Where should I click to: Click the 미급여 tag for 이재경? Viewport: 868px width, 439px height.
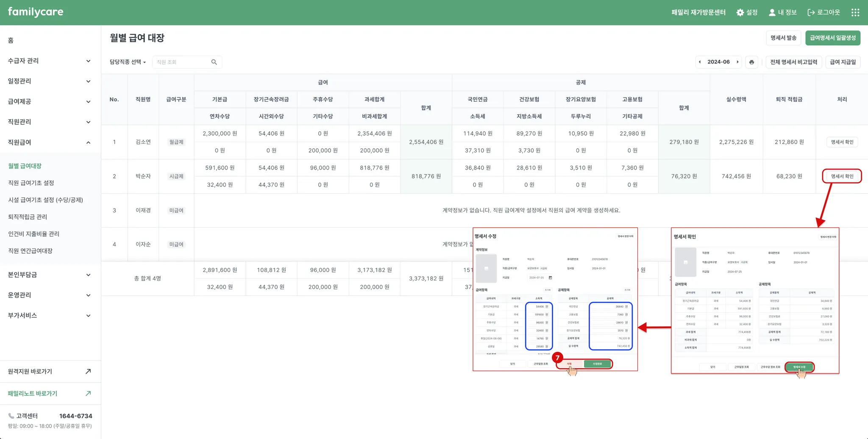pos(176,210)
